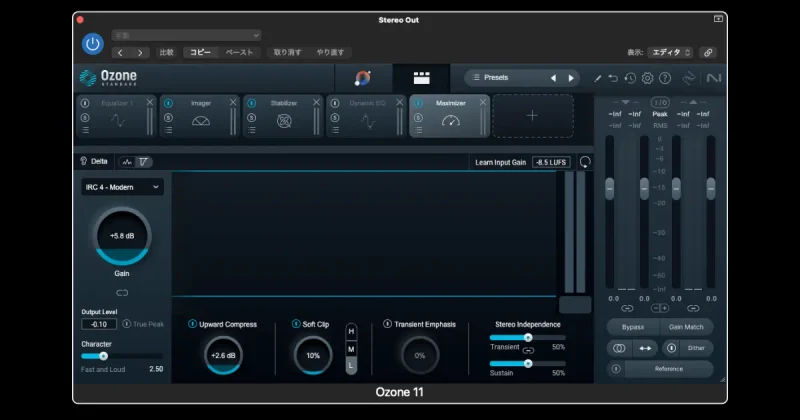Select the Stabilizer module

(284, 116)
